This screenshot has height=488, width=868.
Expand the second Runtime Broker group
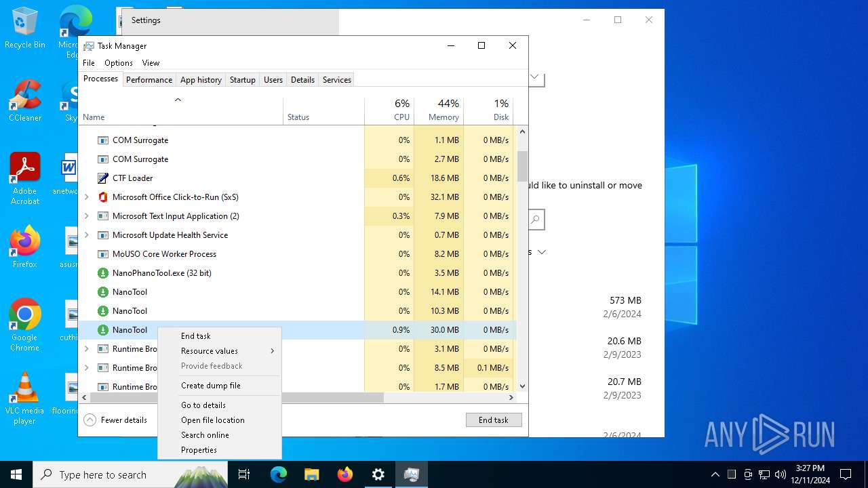[87, 368]
